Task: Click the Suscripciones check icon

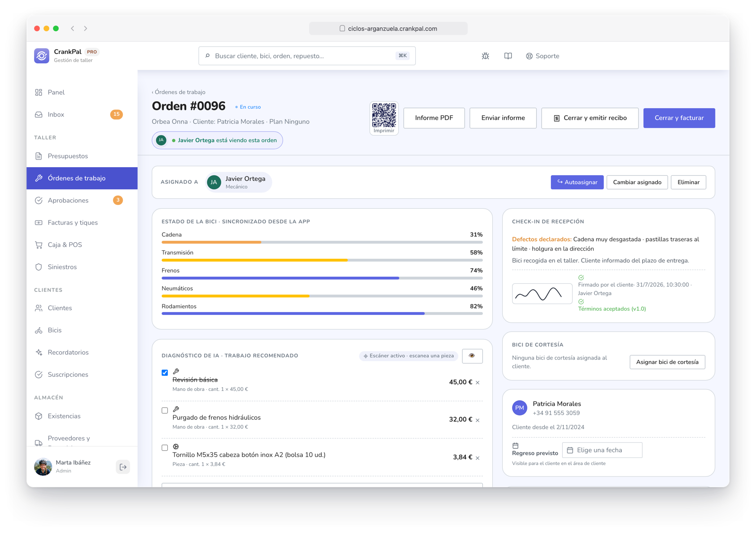Action: 39,375
